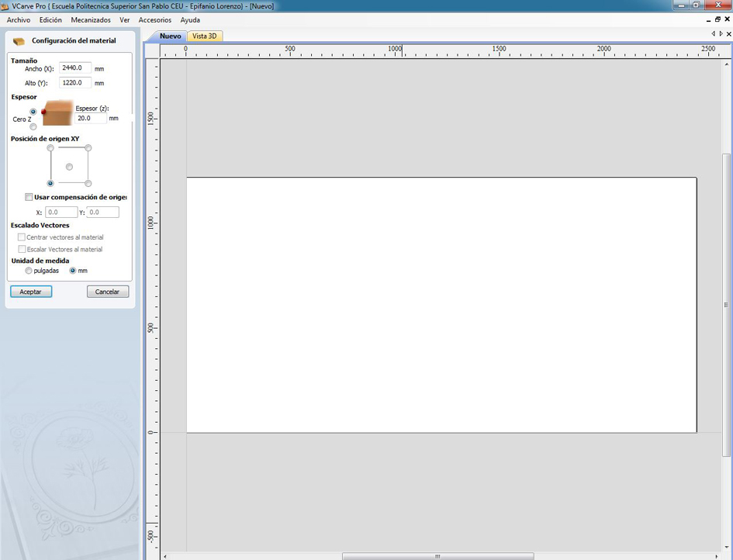Click the white material sheet in the 2D view
Screen dimensions: 733x560
[441, 305]
